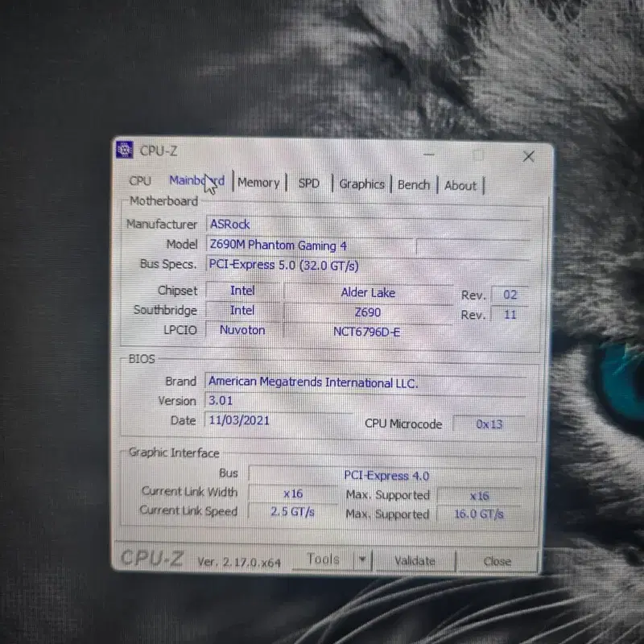644x644 pixels.
Task: Click the Tools button
Action: point(324,559)
